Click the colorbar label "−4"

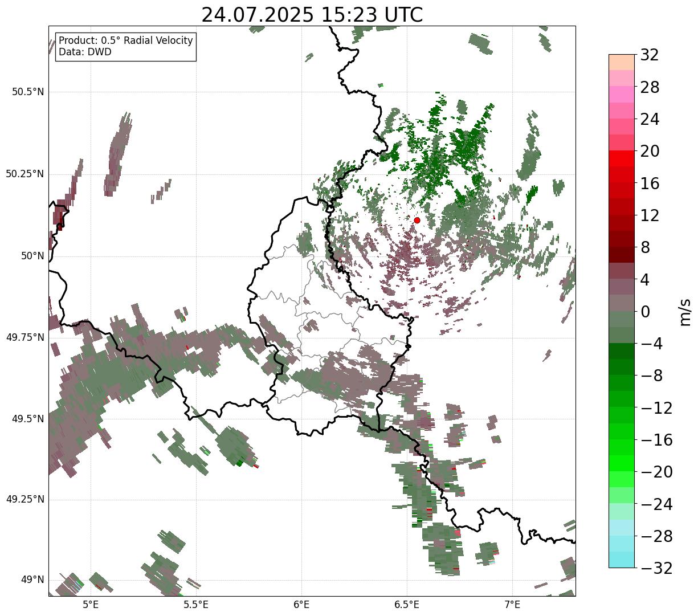(651, 344)
